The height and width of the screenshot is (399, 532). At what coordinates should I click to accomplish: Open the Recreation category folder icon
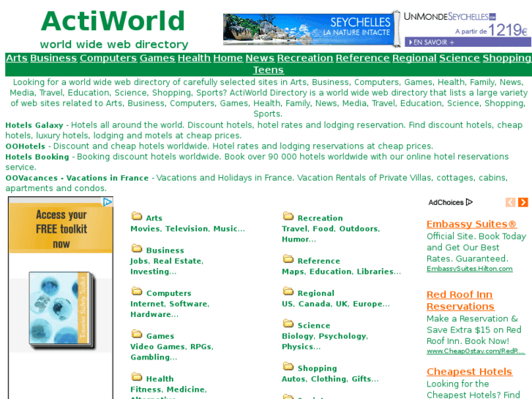pos(288,216)
